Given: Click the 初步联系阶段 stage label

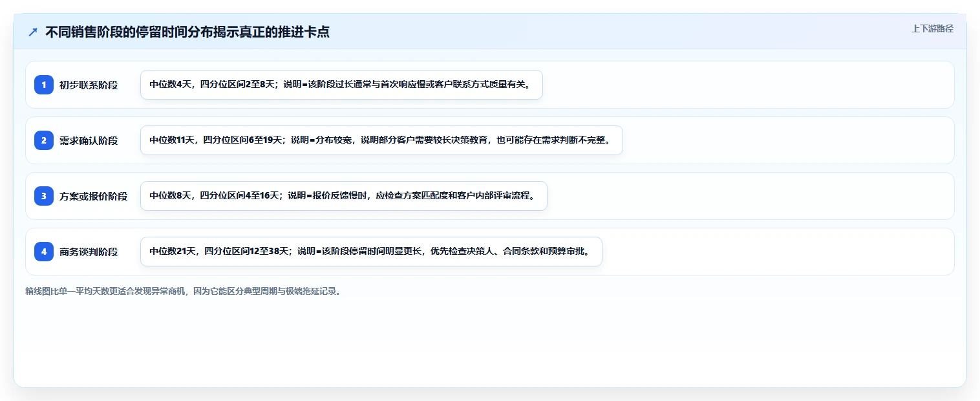Looking at the screenshot, I should (89, 85).
